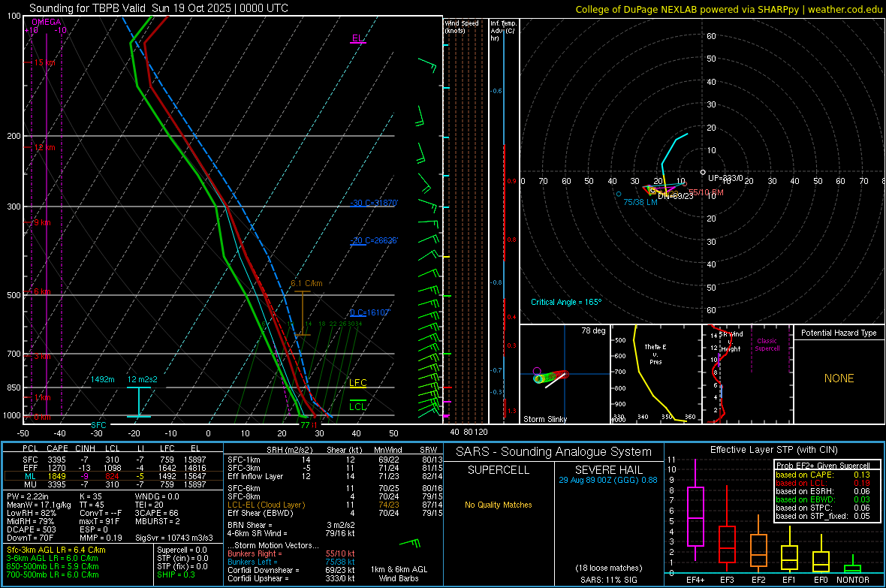Click the Effective Layer STP (with CIN) title
The height and width of the screenshot is (588, 886).
(773, 450)
